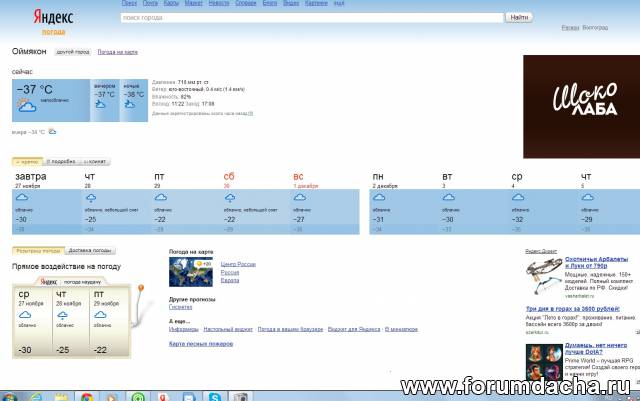Click the вечером forecast weather icon

coord(100,105)
